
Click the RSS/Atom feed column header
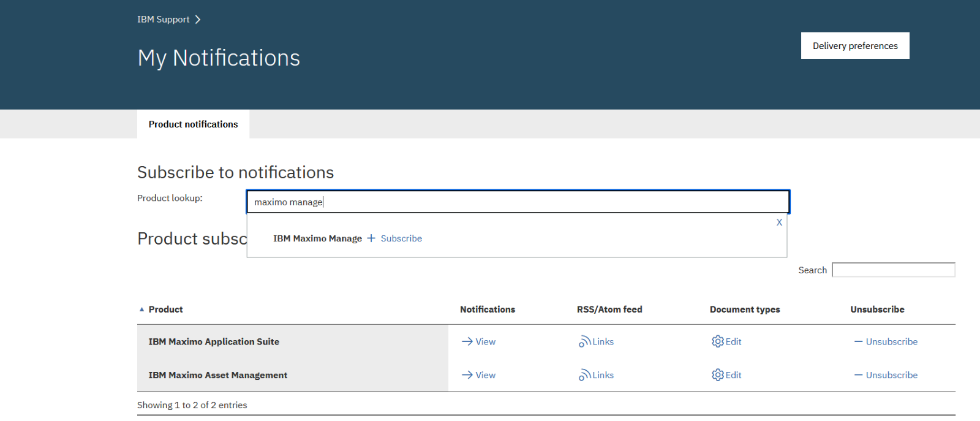609,309
